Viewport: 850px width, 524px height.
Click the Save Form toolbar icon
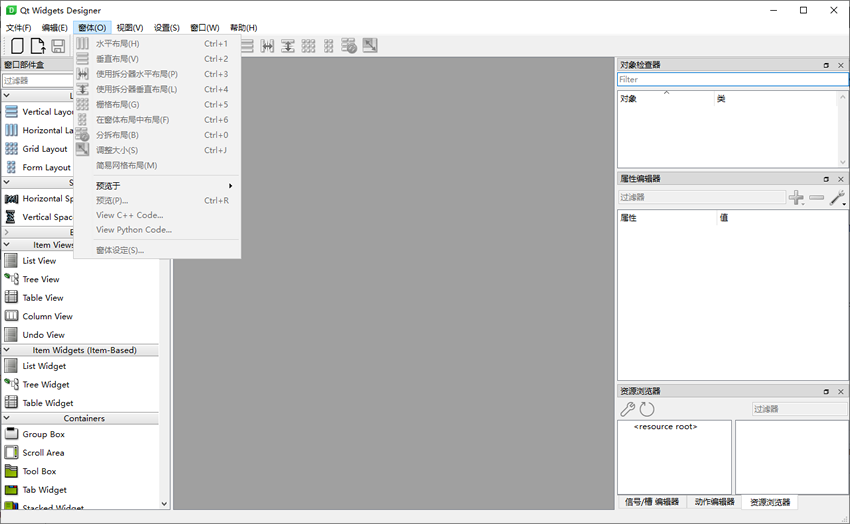(x=58, y=46)
